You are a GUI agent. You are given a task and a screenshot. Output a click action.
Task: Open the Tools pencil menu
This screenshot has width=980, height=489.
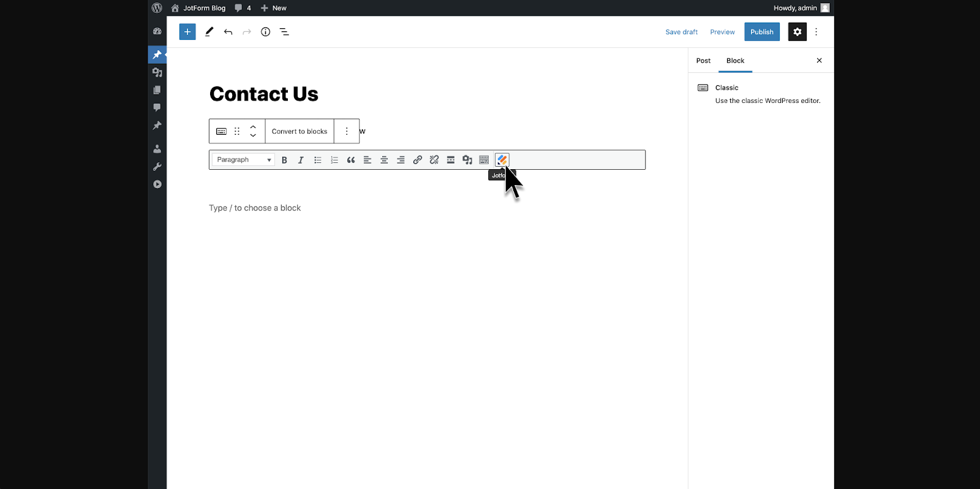pyautogui.click(x=209, y=32)
